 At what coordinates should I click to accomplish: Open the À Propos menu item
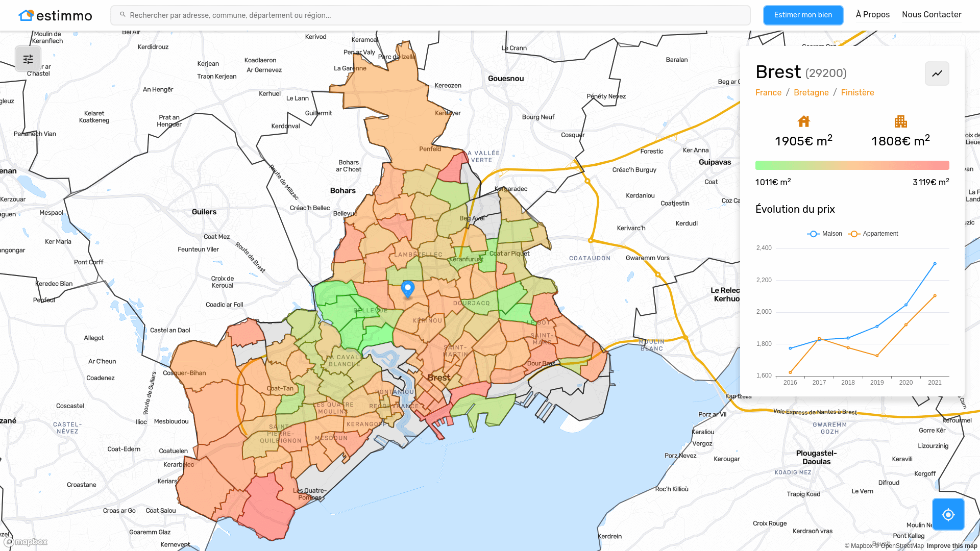(872, 15)
